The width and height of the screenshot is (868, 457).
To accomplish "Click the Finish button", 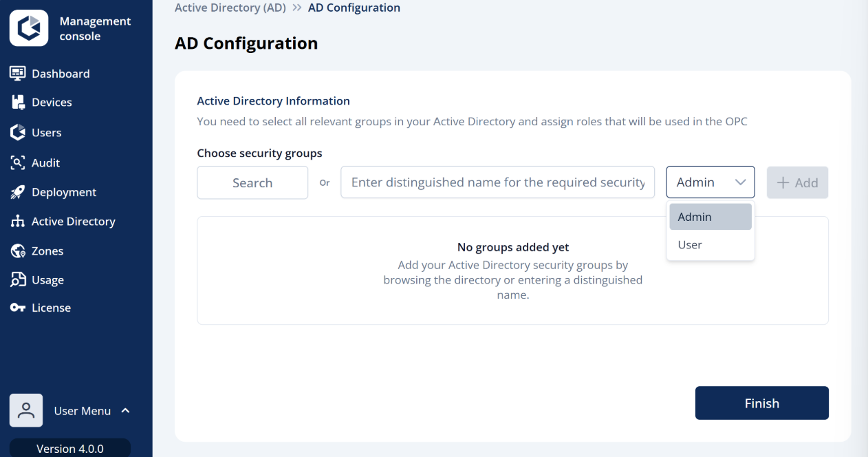I will point(762,403).
